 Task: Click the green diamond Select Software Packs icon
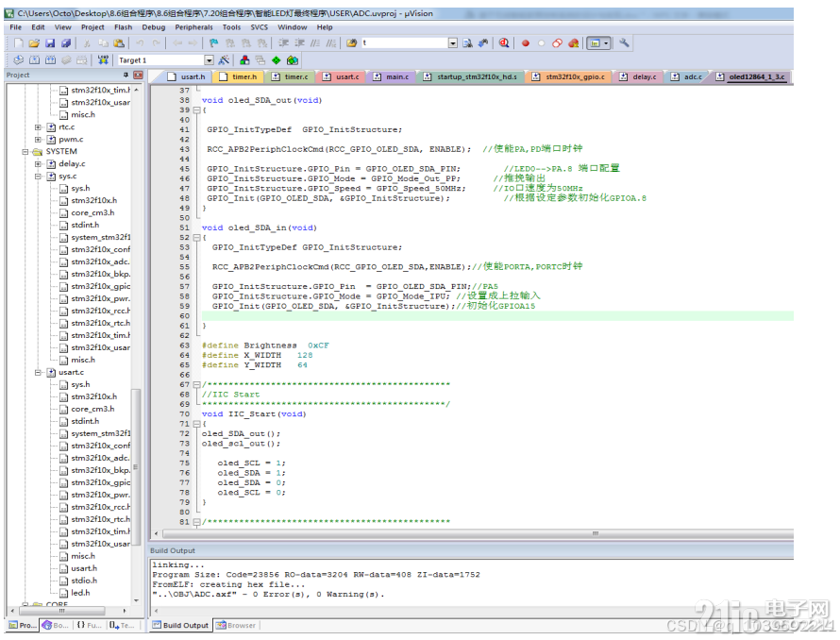pos(277,60)
